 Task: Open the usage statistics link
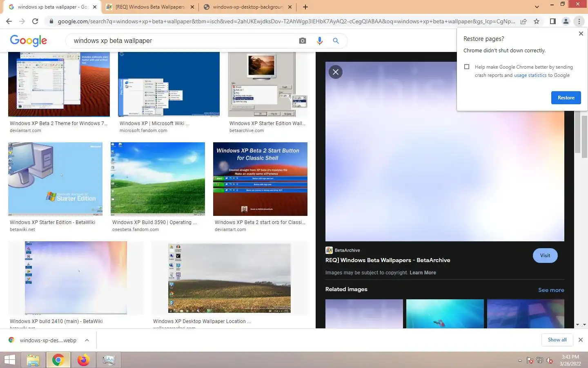[x=530, y=75]
